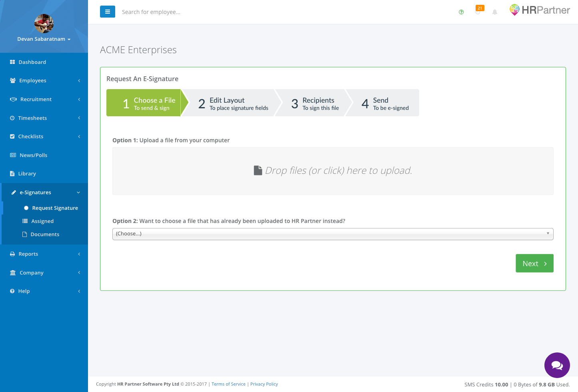Viewport: 578px width, 392px height.
Task: Click the 0 Bytes of 9.8 GB Used text
Action: 542,384
